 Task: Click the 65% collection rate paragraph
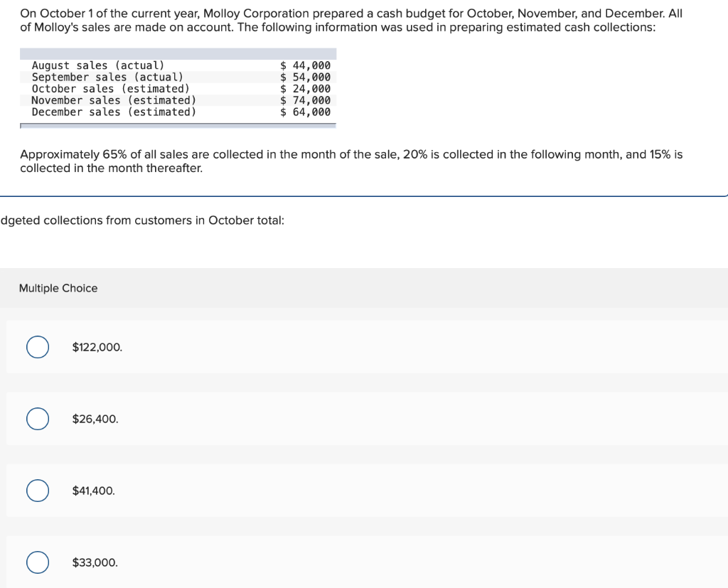click(x=352, y=161)
